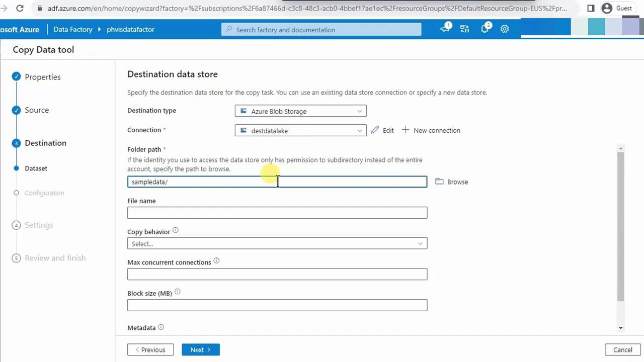
Task: Click the Copy behavior info icon
Action: coord(176,230)
